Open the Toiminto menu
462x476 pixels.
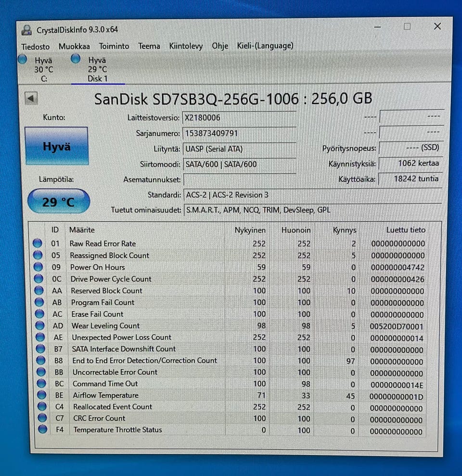[x=114, y=46]
